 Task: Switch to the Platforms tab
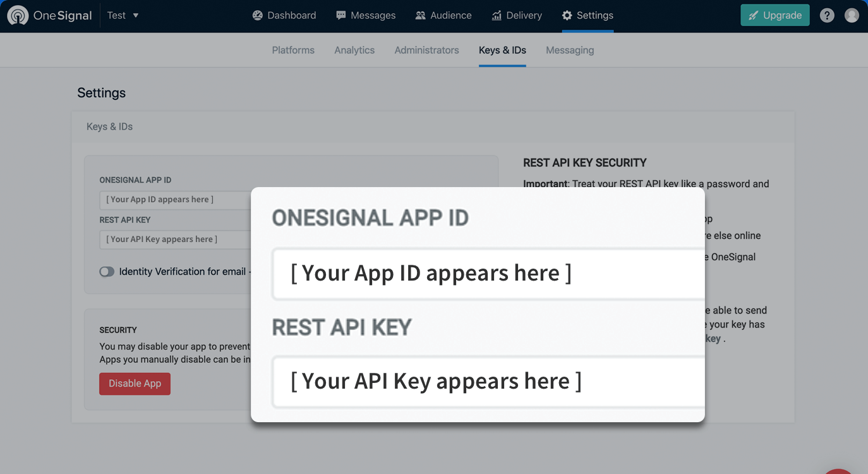[293, 50]
